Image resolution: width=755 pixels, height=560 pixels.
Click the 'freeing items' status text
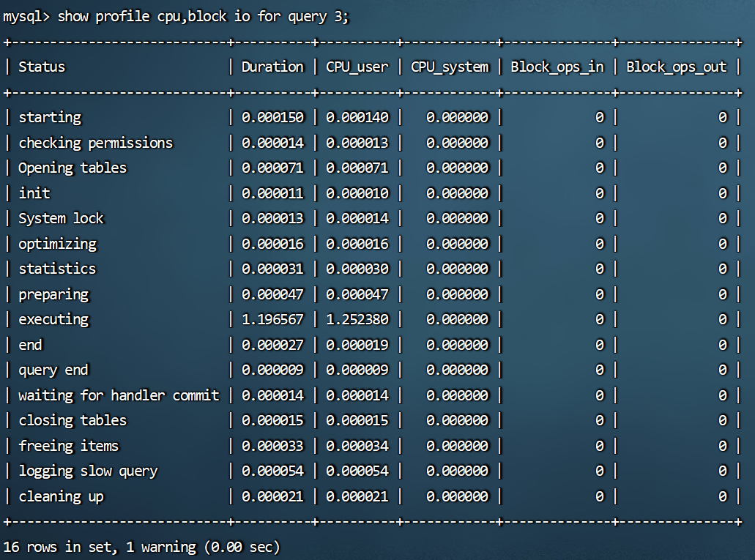point(68,446)
